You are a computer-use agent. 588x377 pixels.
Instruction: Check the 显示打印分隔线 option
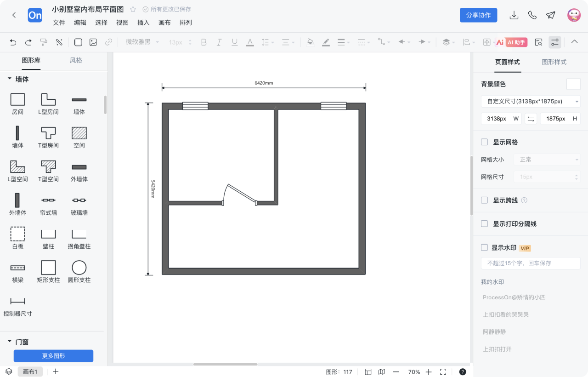point(484,223)
